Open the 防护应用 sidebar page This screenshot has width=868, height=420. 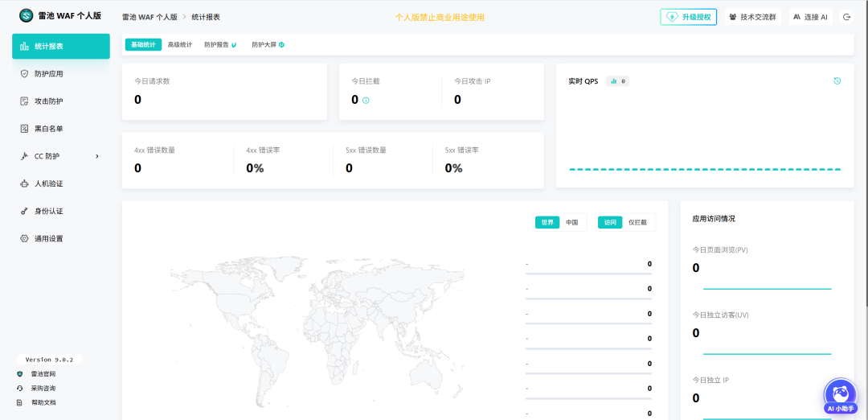(x=61, y=74)
